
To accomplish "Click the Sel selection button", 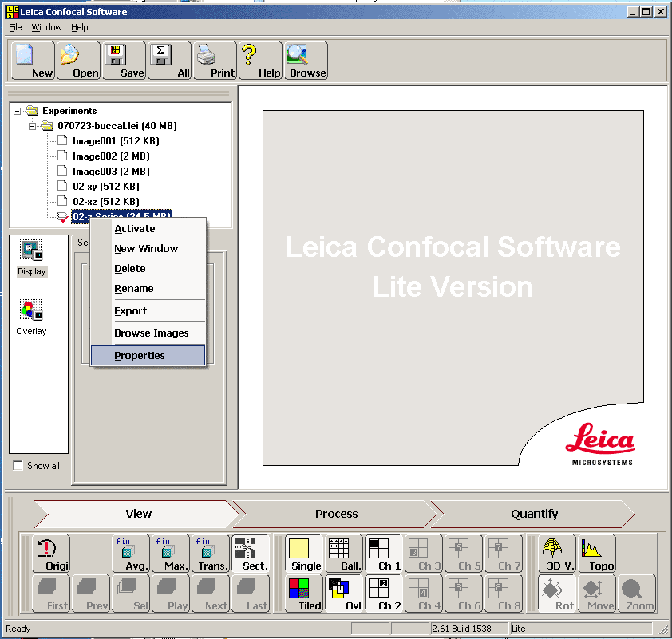I will (131, 594).
